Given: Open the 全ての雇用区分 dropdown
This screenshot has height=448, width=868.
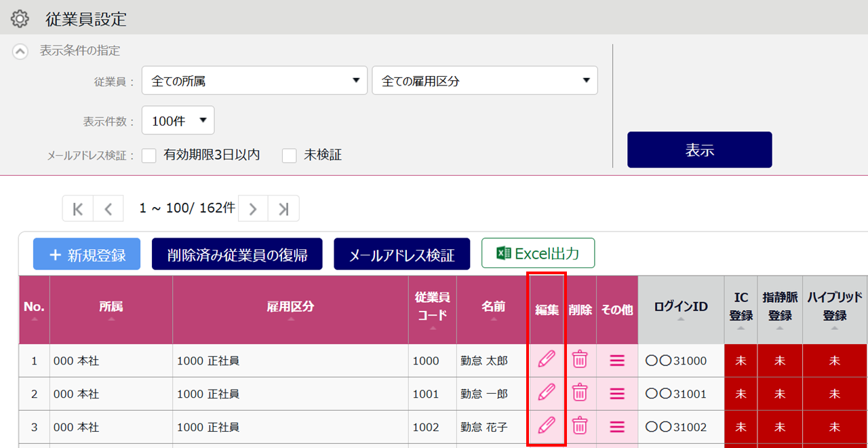Looking at the screenshot, I should tap(485, 80).
